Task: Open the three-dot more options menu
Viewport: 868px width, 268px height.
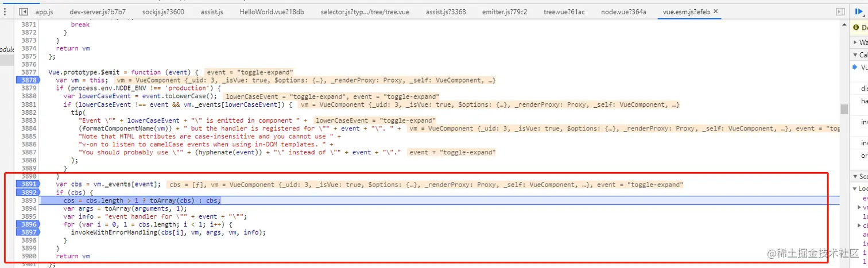Action: click(5, 11)
